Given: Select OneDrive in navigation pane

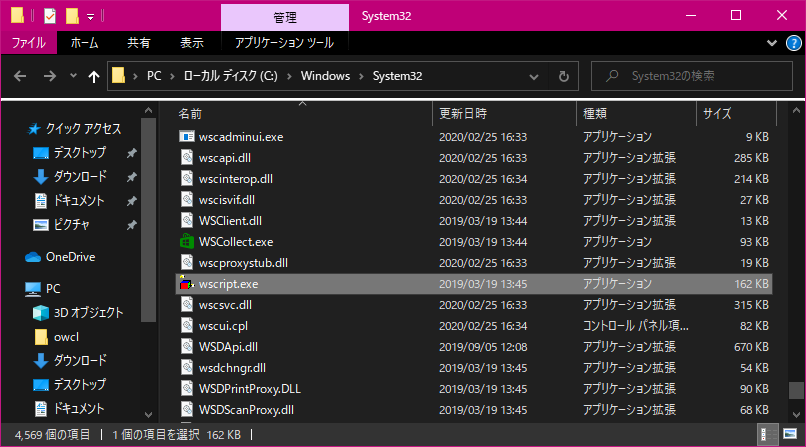Looking at the screenshot, I should tap(70, 257).
